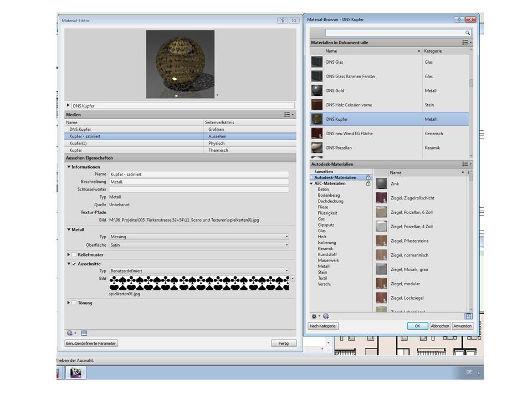Expand the DNS Kupfer name triangle
The width and height of the screenshot is (532, 399).
(x=68, y=105)
